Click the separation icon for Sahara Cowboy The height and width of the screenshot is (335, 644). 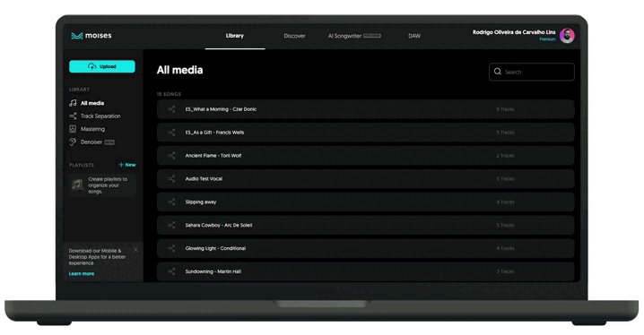[171, 225]
